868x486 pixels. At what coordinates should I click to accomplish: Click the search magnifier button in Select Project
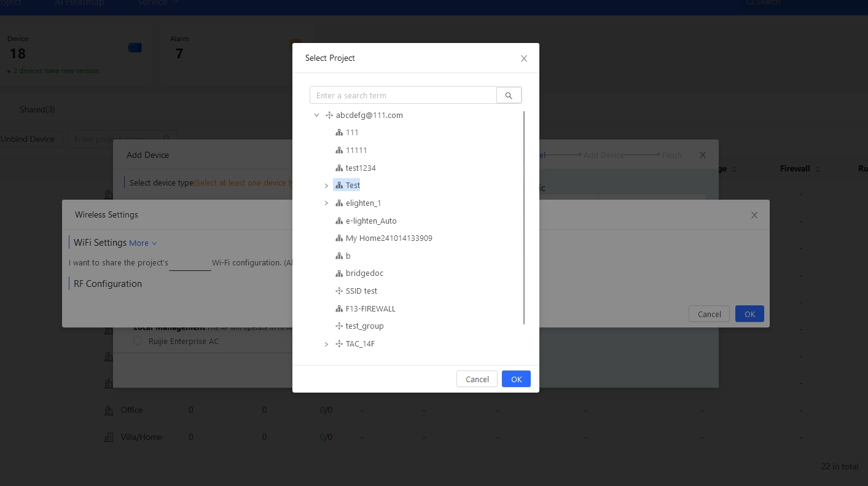pyautogui.click(x=509, y=95)
